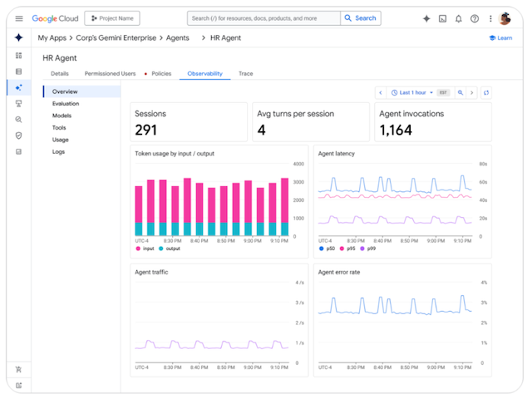Select the shield security sidebar icon

click(x=18, y=135)
